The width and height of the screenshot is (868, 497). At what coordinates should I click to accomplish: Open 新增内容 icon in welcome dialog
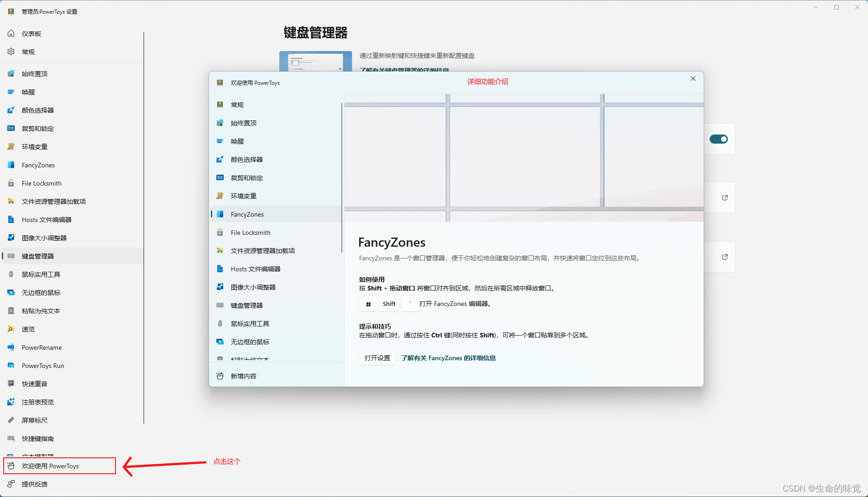click(x=220, y=376)
